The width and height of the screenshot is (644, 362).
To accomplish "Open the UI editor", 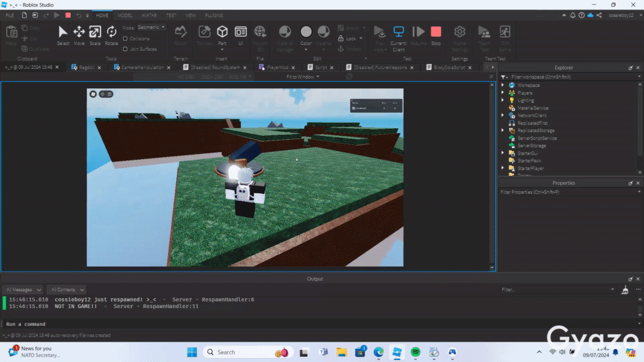I will point(241,35).
